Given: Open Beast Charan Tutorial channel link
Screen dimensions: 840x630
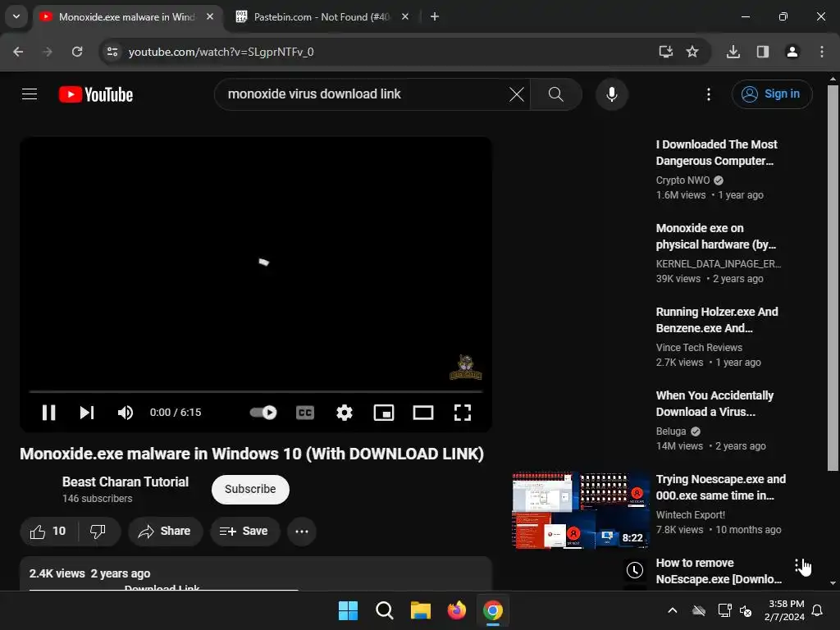Looking at the screenshot, I should (126, 482).
